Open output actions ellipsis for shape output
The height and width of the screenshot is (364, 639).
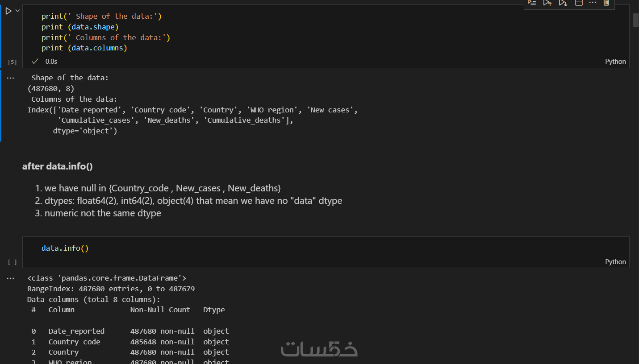point(11,78)
